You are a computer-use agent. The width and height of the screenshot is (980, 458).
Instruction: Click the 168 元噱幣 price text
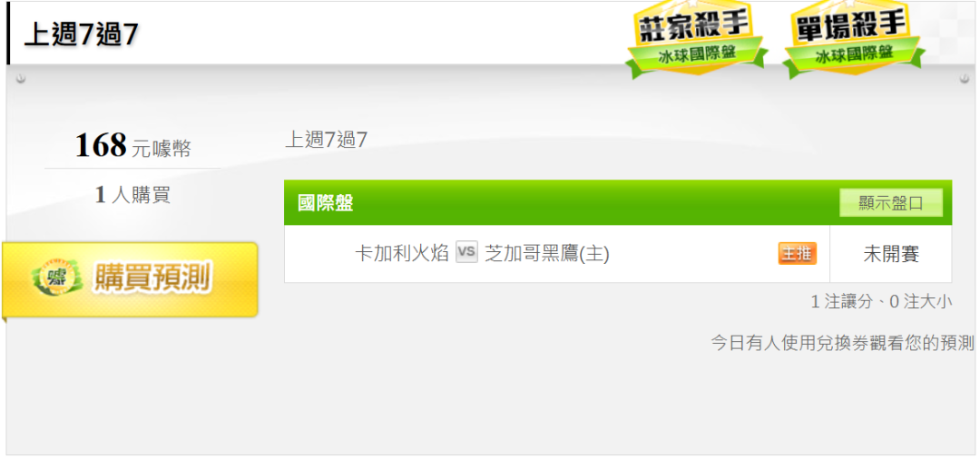click(x=132, y=145)
